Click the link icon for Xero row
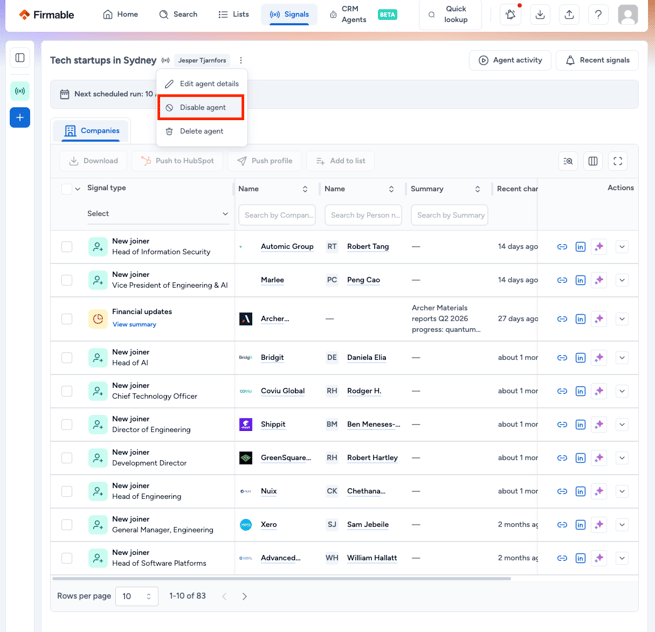 (x=562, y=525)
